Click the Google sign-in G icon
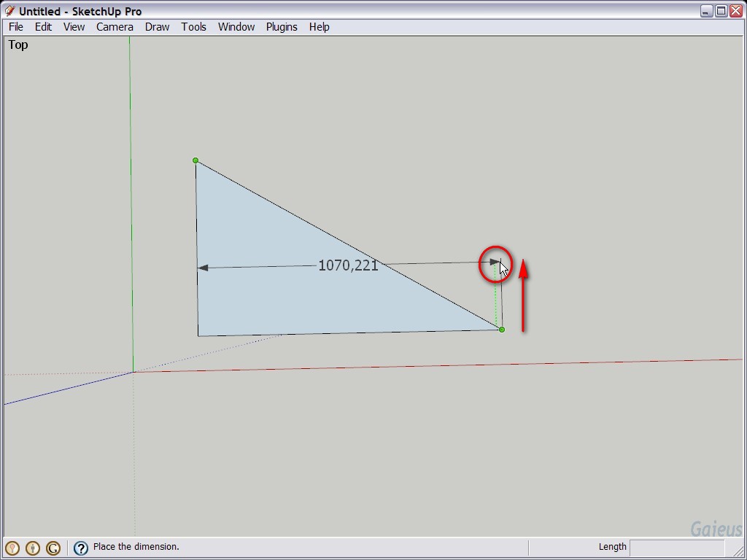The width and height of the screenshot is (747, 560). tap(53, 548)
